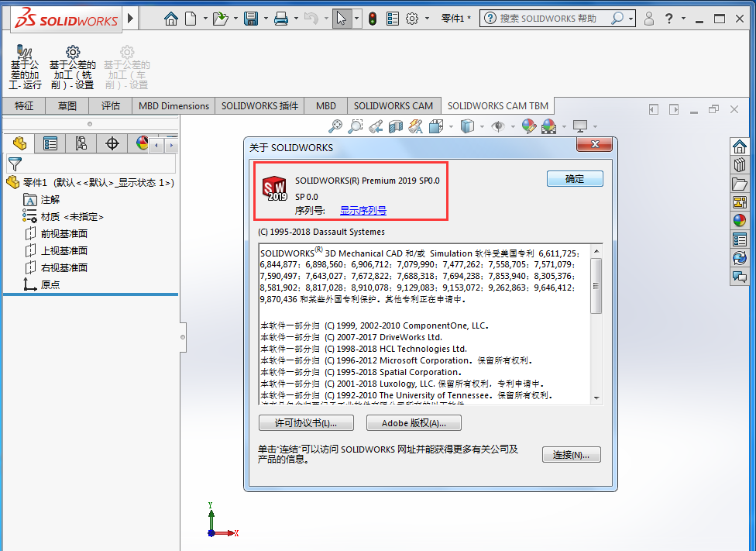Open Edit Appearance tool
Screen dimensions: 756x551
tap(528, 126)
